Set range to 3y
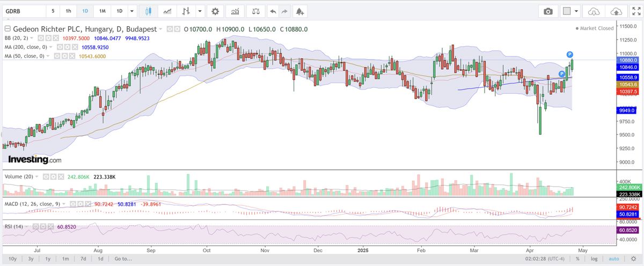Viewport: 644px width, 266px height. [x=31, y=259]
